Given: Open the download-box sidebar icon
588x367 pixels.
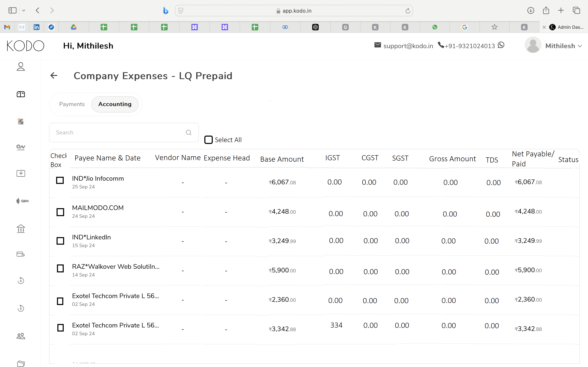Looking at the screenshot, I should (21, 173).
